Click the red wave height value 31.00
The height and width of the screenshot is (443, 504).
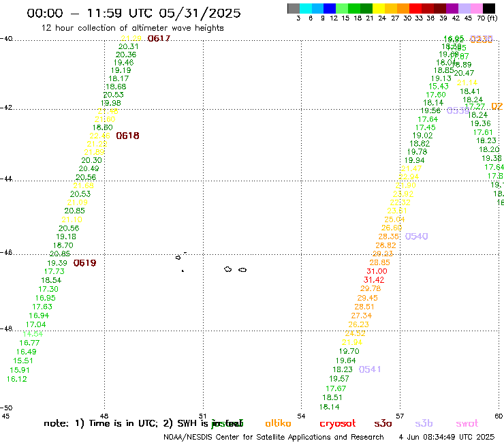(377, 271)
